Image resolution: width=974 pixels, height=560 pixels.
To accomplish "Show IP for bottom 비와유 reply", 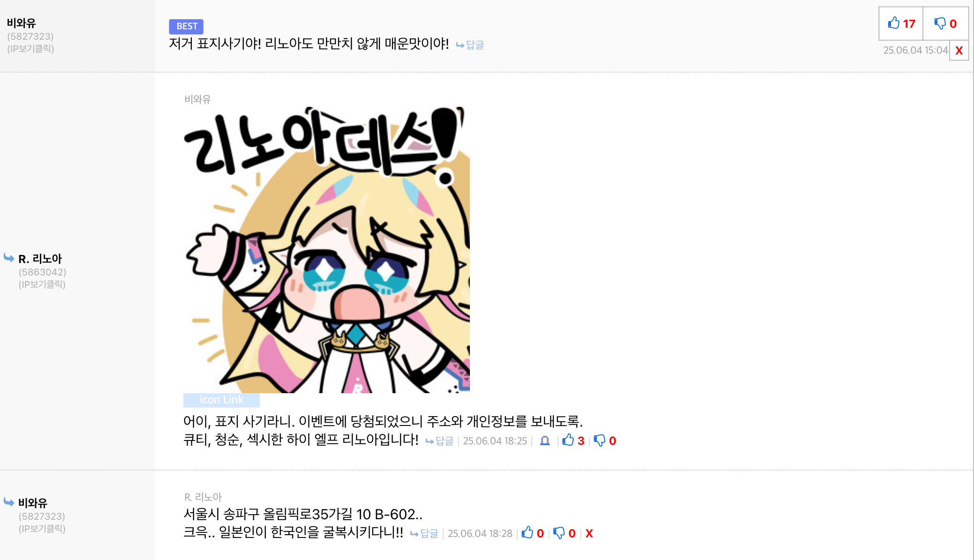I will [x=42, y=529].
